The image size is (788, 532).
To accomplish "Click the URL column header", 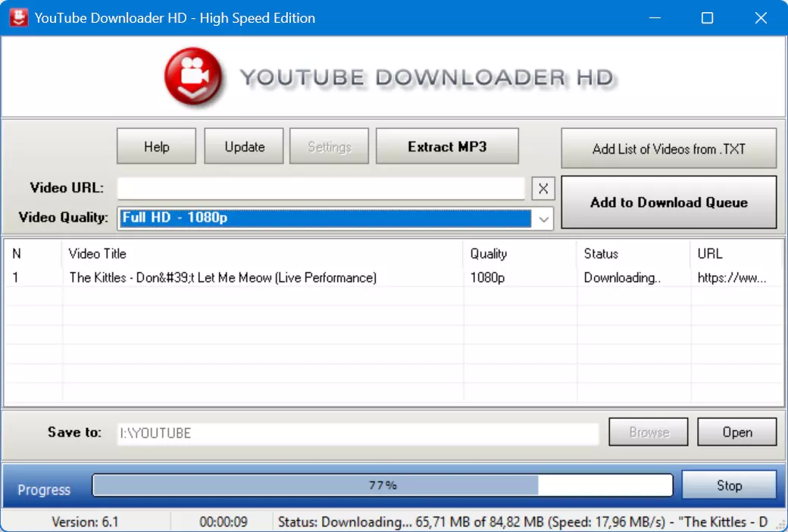I will [x=710, y=253].
